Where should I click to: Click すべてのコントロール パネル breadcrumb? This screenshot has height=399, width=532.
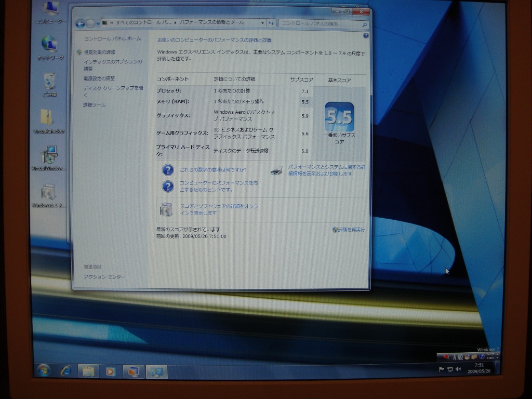click(x=143, y=23)
